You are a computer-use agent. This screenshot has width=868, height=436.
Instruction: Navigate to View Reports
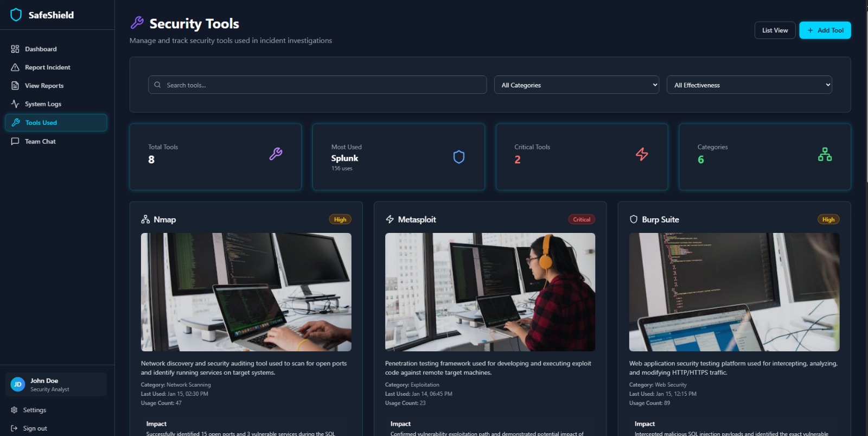tap(56, 86)
